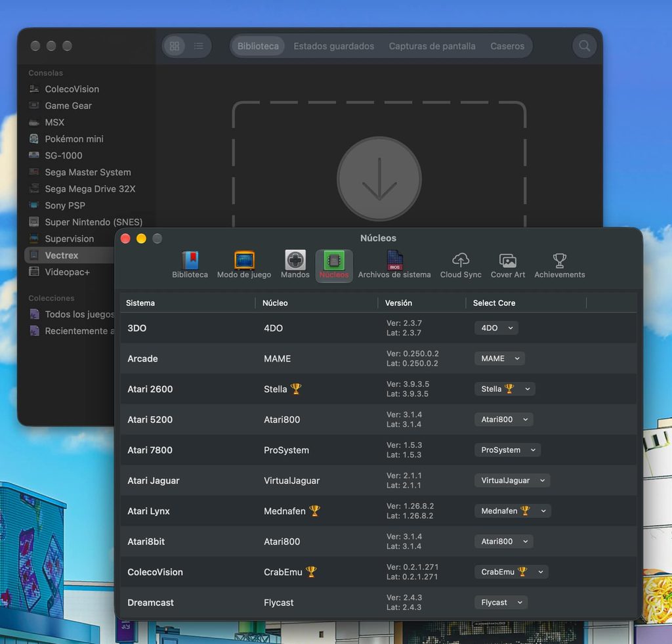Screen dimensions: 672x644
Task: Open the Modo de juego preferences
Action: click(x=244, y=265)
